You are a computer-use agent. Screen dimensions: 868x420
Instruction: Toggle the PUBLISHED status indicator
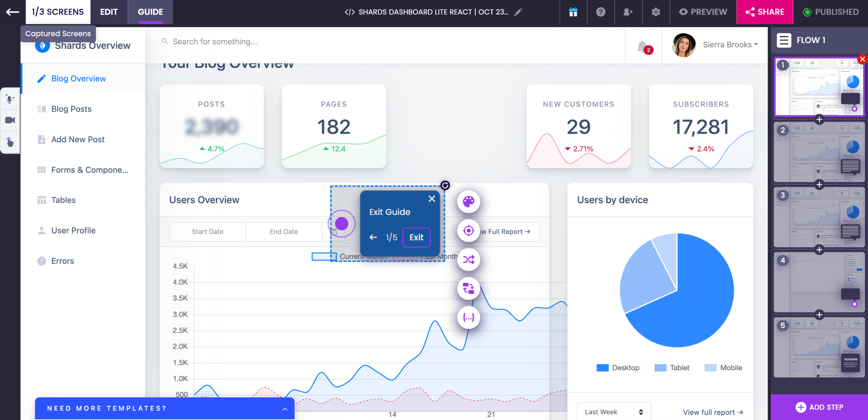(831, 12)
